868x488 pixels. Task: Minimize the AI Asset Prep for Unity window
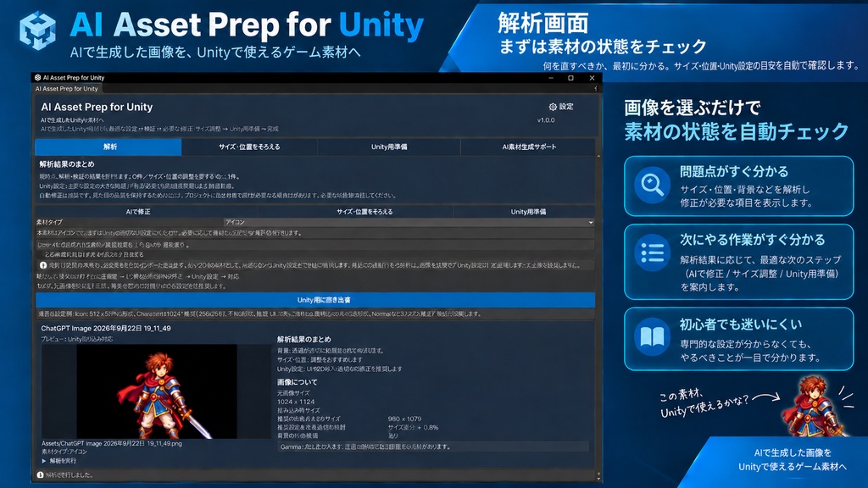click(551, 78)
